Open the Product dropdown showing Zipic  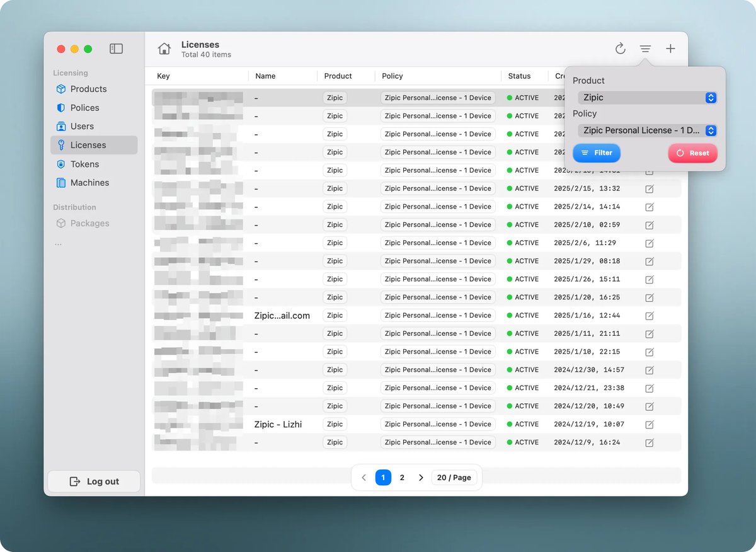click(x=647, y=98)
